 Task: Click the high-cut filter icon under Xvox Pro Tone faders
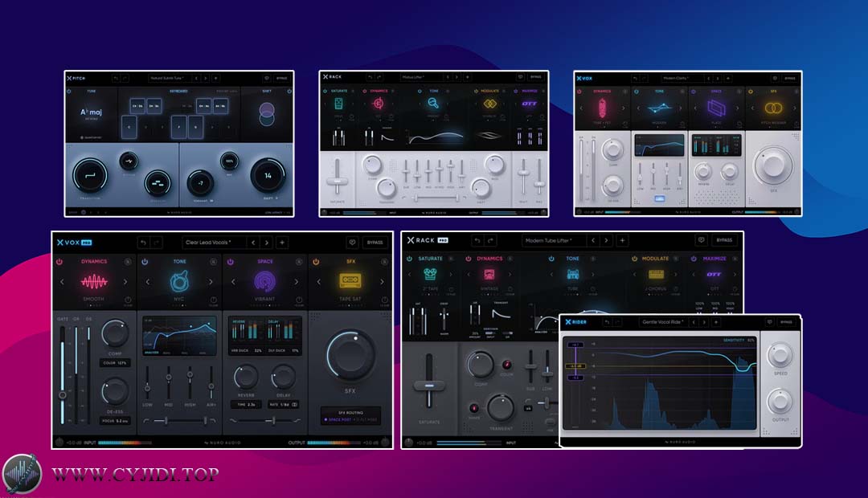tap(212, 421)
